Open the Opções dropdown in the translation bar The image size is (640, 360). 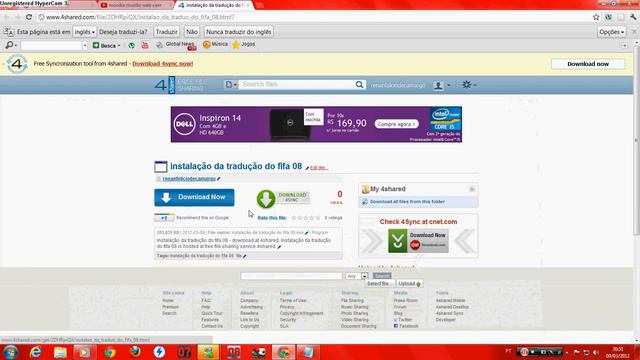pyautogui.click(x=611, y=32)
